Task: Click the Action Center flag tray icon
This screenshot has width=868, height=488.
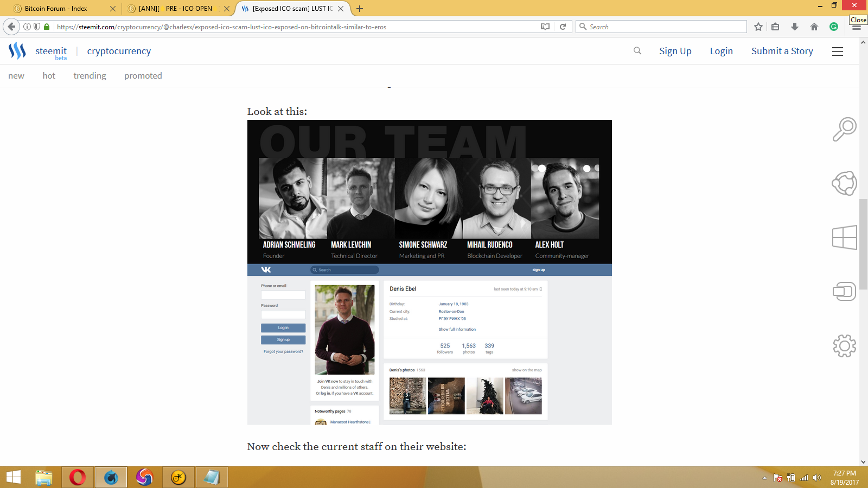Action: 778,478
